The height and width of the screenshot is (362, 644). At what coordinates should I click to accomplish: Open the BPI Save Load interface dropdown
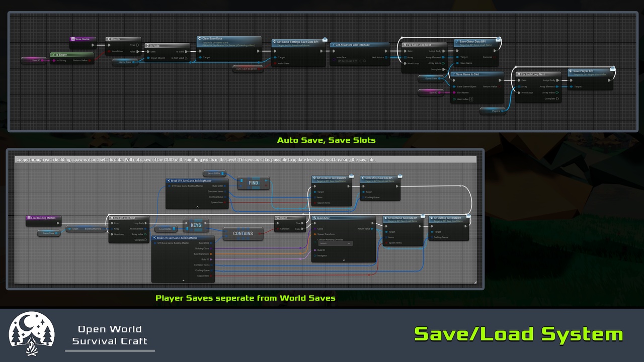point(356,60)
